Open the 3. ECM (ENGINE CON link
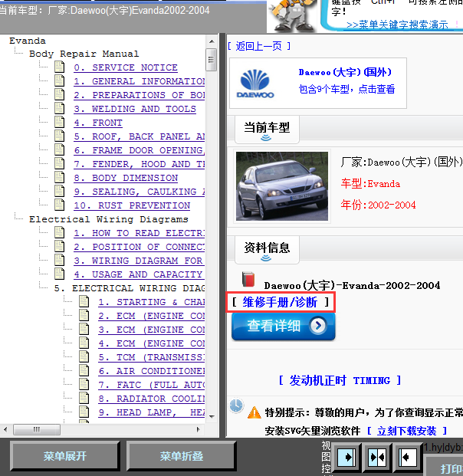 (x=151, y=330)
